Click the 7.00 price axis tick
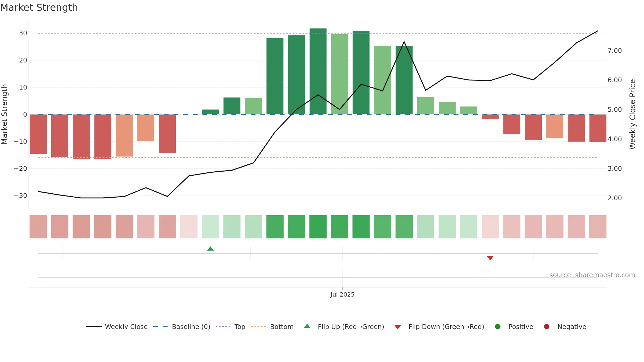 tap(615, 51)
